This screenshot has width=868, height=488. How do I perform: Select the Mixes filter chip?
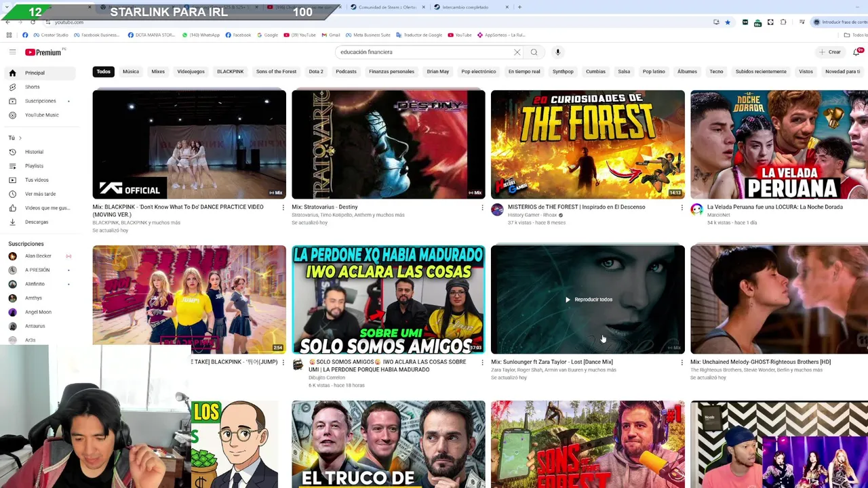pos(158,71)
